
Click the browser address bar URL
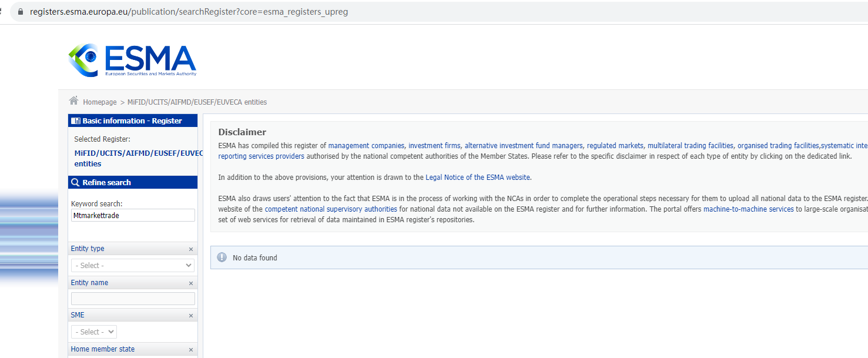pos(189,12)
